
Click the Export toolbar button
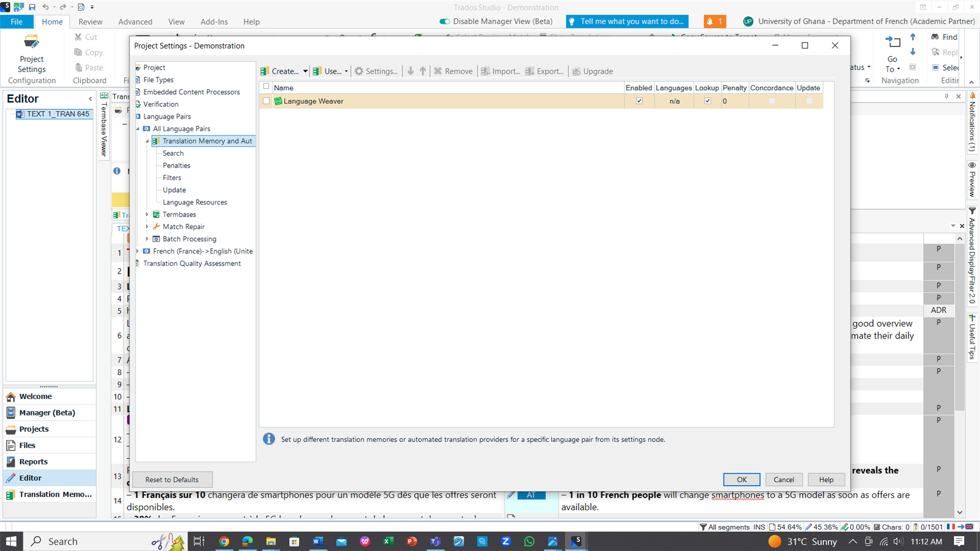pyautogui.click(x=544, y=71)
